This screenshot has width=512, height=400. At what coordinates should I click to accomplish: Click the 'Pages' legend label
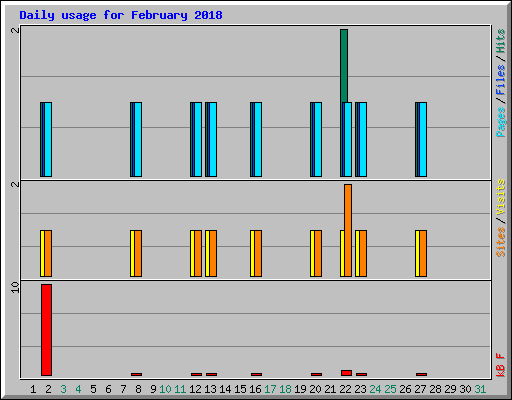501,122
